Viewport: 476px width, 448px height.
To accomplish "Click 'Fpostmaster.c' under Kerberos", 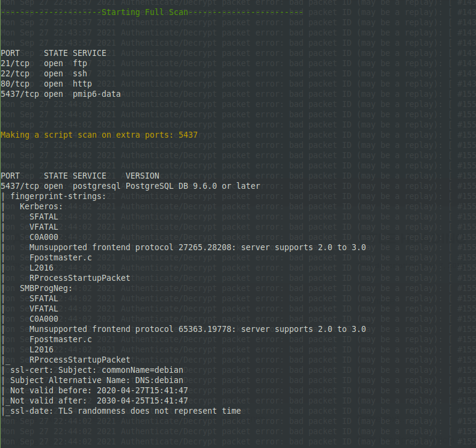I will (x=61, y=258).
